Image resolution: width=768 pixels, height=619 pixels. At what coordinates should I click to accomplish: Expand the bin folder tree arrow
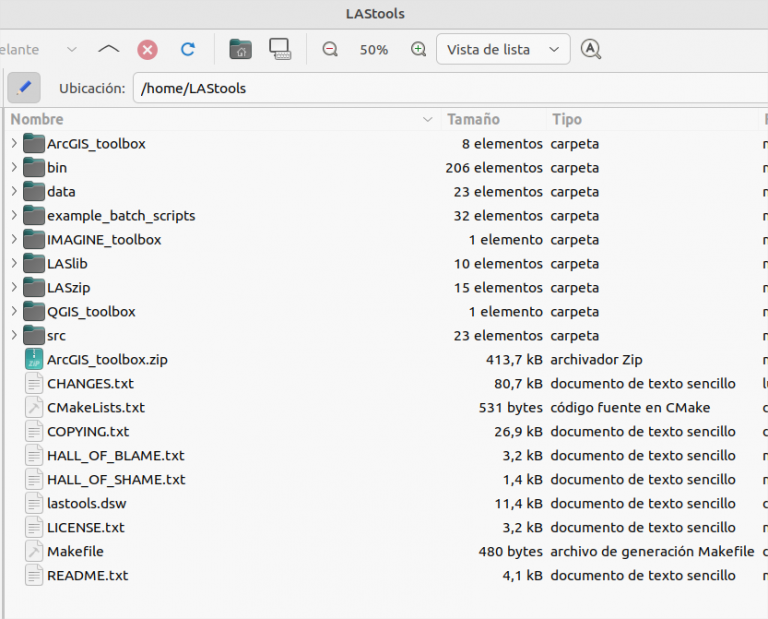point(14,168)
